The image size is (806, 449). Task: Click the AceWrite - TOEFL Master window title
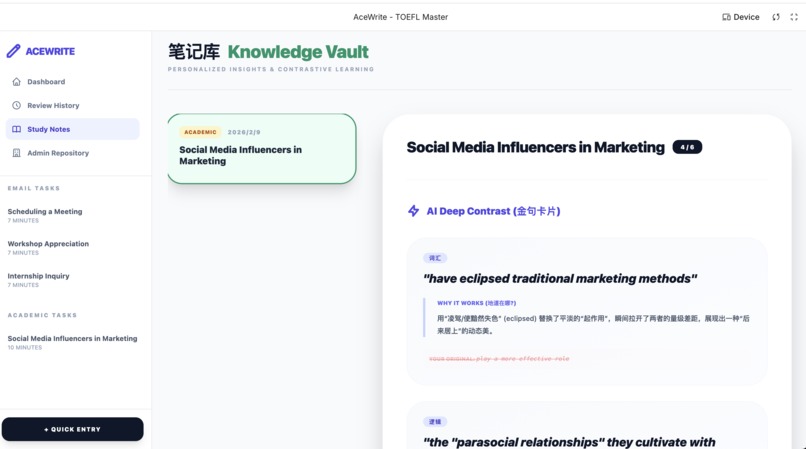[x=400, y=17]
